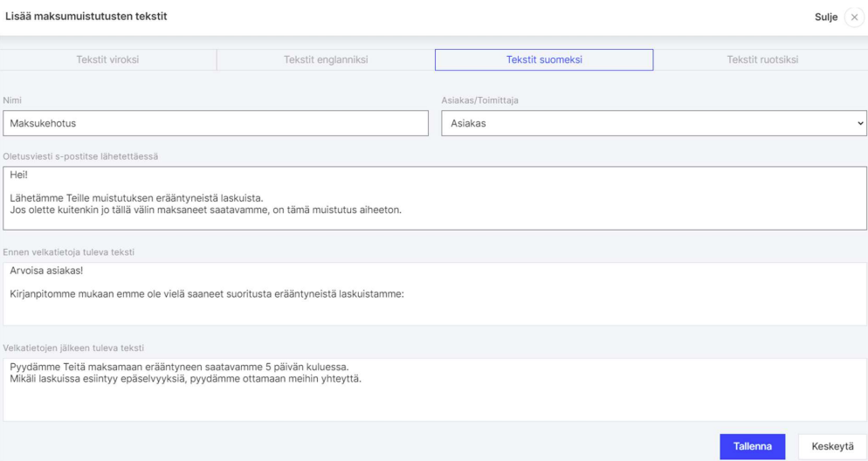
Task: Open the Tekstit englanniksi tab
Action: click(x=326, y=59)
